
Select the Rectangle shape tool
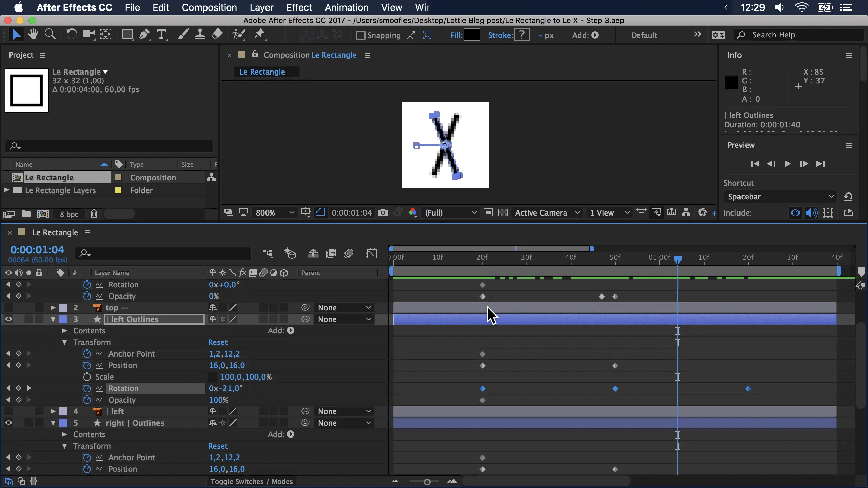pos(127,35)
